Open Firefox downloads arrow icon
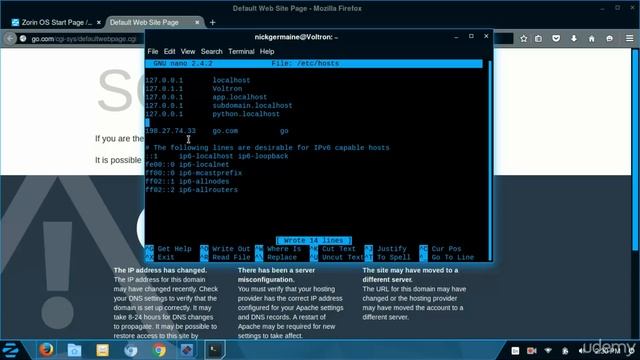 click(x=574, y=38)
